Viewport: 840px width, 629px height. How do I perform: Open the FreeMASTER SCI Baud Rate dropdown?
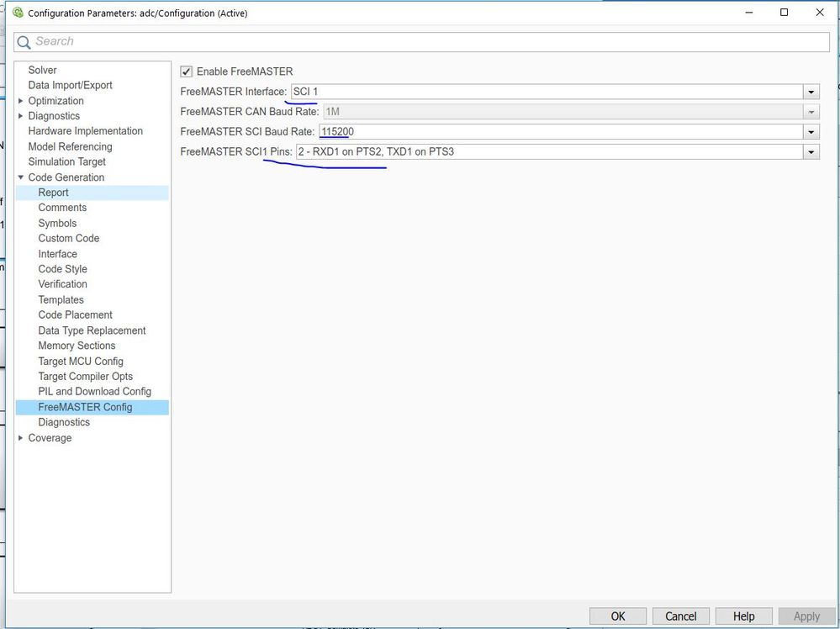pos(811,132)
